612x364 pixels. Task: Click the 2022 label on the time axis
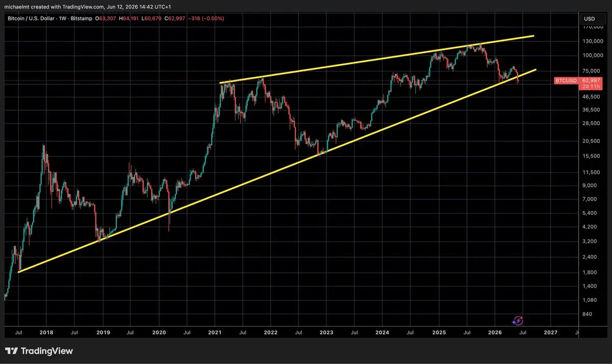(x=270, y=332)
